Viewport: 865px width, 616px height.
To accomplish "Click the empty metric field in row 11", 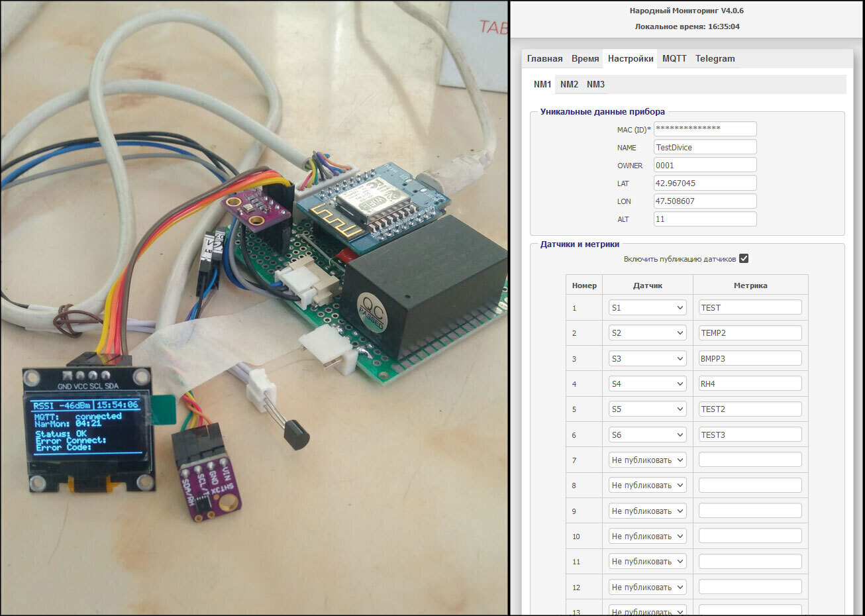I will click(x=750, y=561).
